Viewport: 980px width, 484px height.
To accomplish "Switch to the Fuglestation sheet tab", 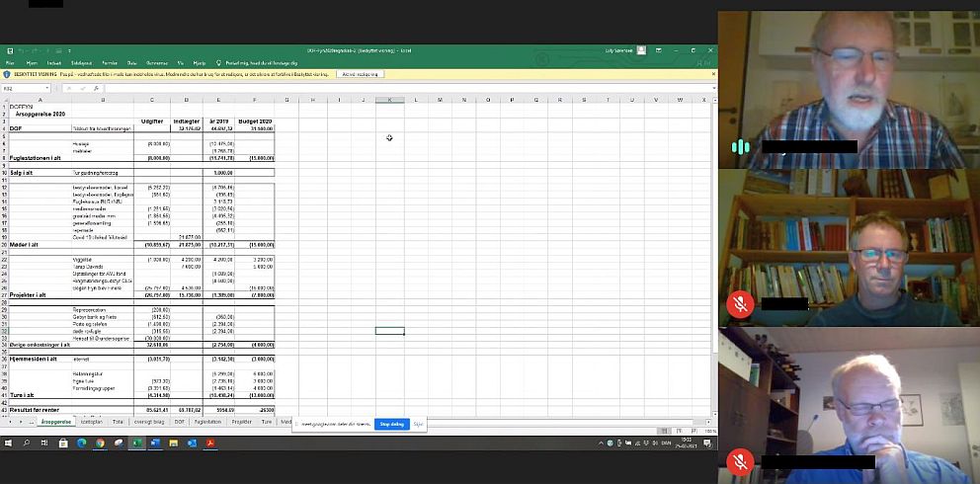I will coord(207,422).
